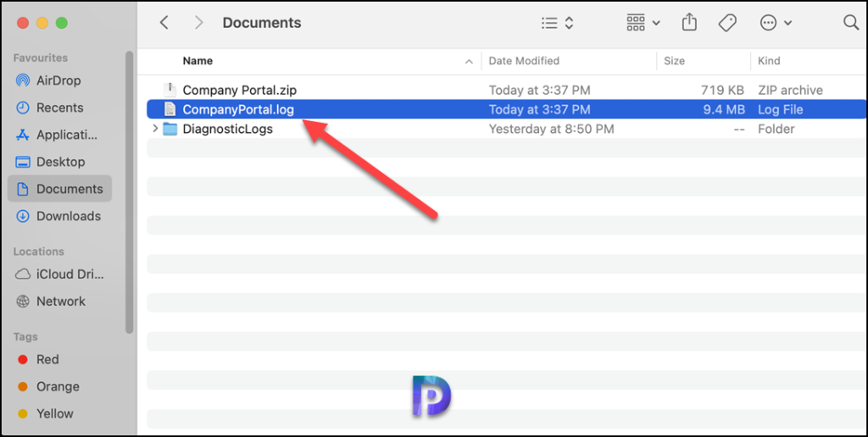Click the Network globe icon
Viewport: 868px width, 437px height.
pyautogui.click(x=23, y=301)
